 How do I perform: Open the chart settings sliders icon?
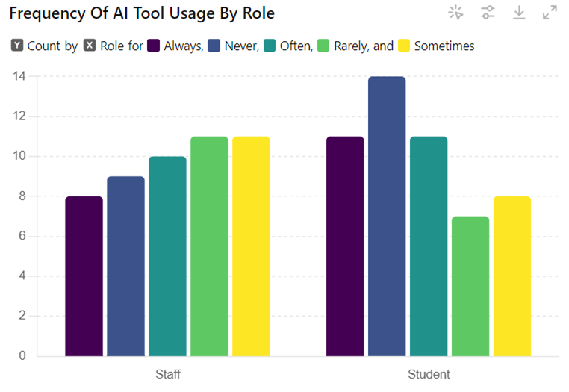click(488, 12)
